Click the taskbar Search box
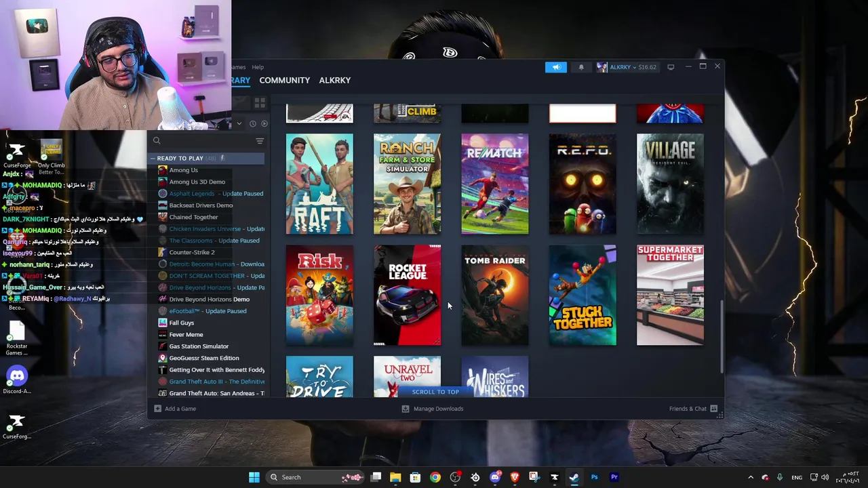This screenshot has height=488, width=868. 315,477
